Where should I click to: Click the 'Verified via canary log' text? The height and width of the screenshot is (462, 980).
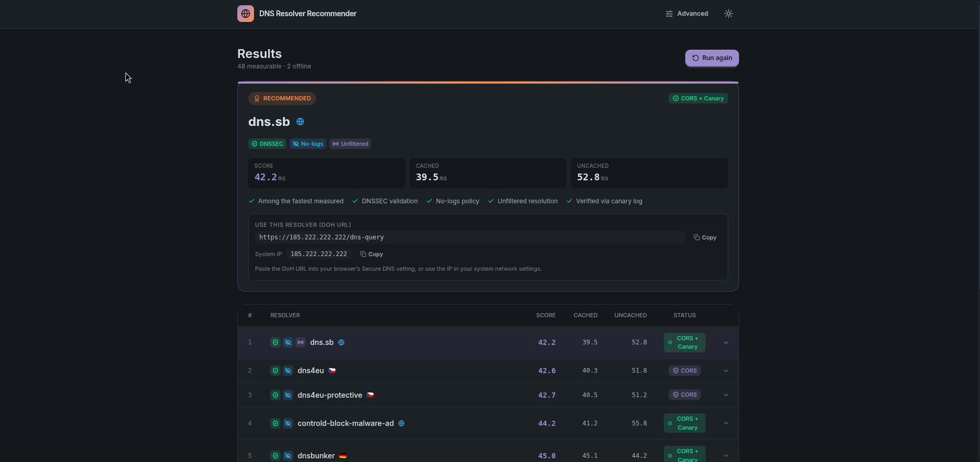click(609, 201)
